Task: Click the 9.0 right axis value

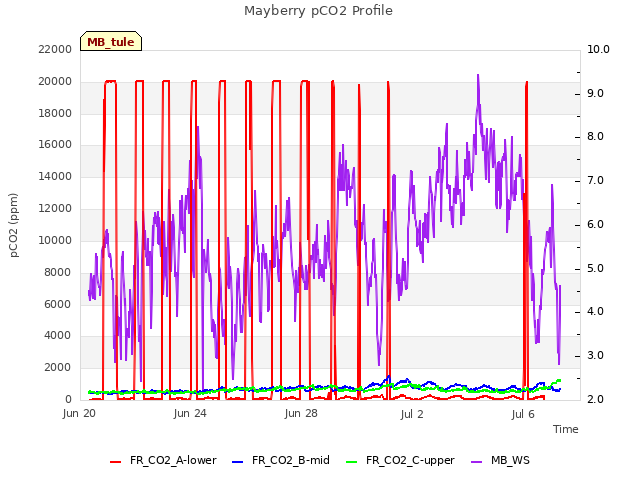Action: click(x=596, y=93)
